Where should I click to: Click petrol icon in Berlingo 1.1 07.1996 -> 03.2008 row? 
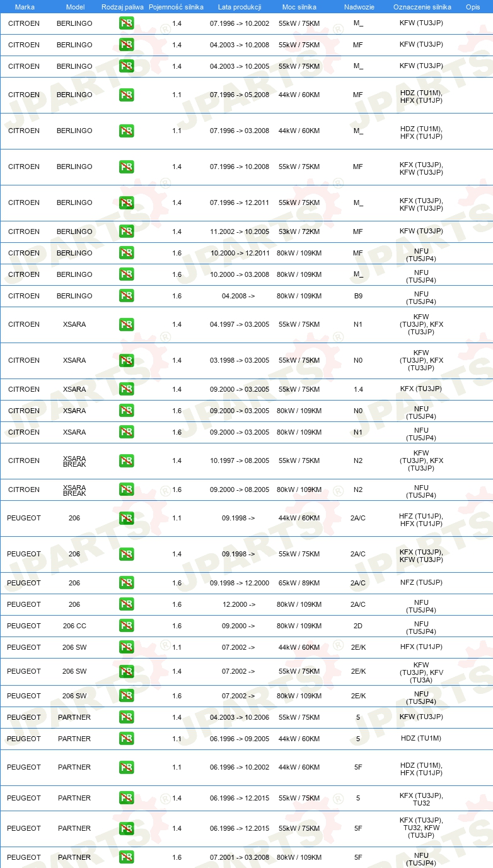click(x=127, y=131)
